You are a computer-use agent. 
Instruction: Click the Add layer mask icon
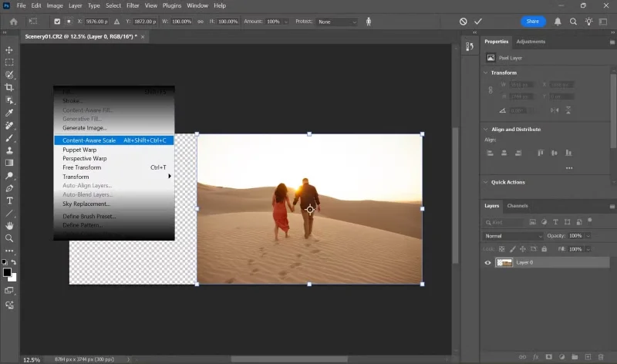548,357
